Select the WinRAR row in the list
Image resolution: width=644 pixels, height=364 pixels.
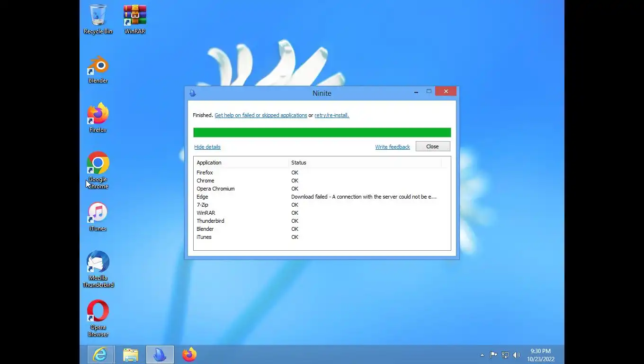[322, 213]
